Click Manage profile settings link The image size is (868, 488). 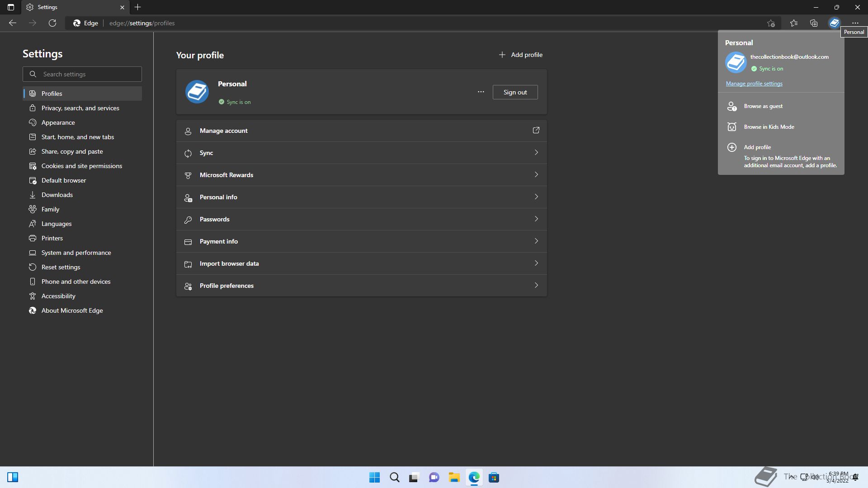pyautogui.click(x=754, y=84)
